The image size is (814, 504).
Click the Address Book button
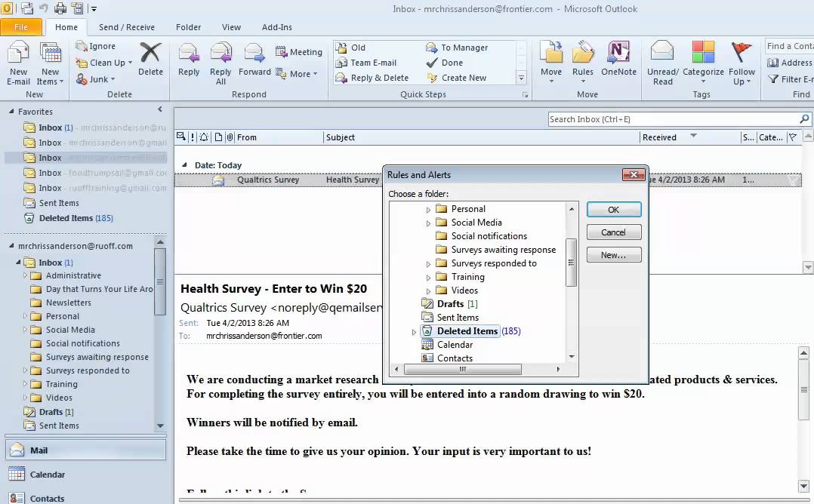point(790,63)
